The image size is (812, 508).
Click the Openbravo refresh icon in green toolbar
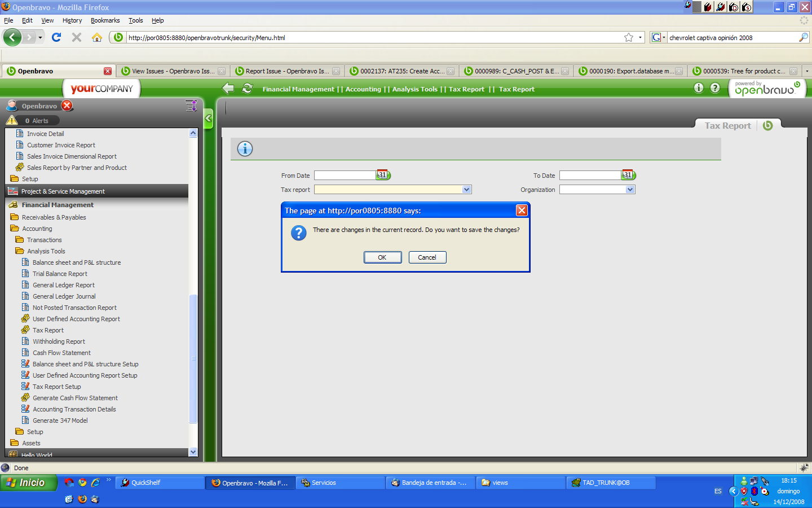(x=247, y=89)
